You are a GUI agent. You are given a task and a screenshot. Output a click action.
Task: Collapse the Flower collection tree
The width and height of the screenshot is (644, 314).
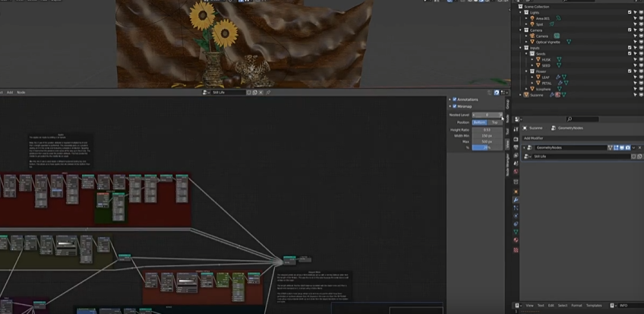pyautogui.click(x=527, y=71)
